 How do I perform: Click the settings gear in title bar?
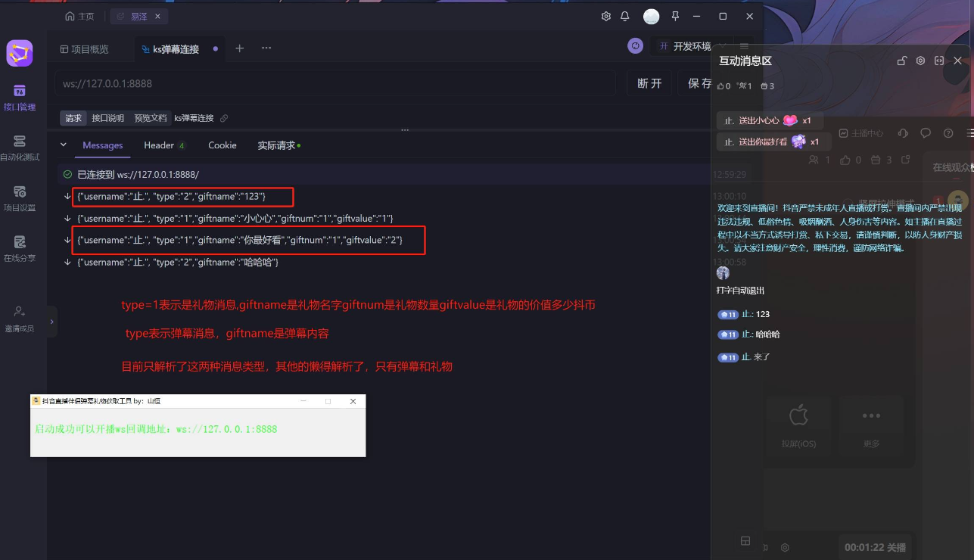pyautogui.click(x=605, y=16)
